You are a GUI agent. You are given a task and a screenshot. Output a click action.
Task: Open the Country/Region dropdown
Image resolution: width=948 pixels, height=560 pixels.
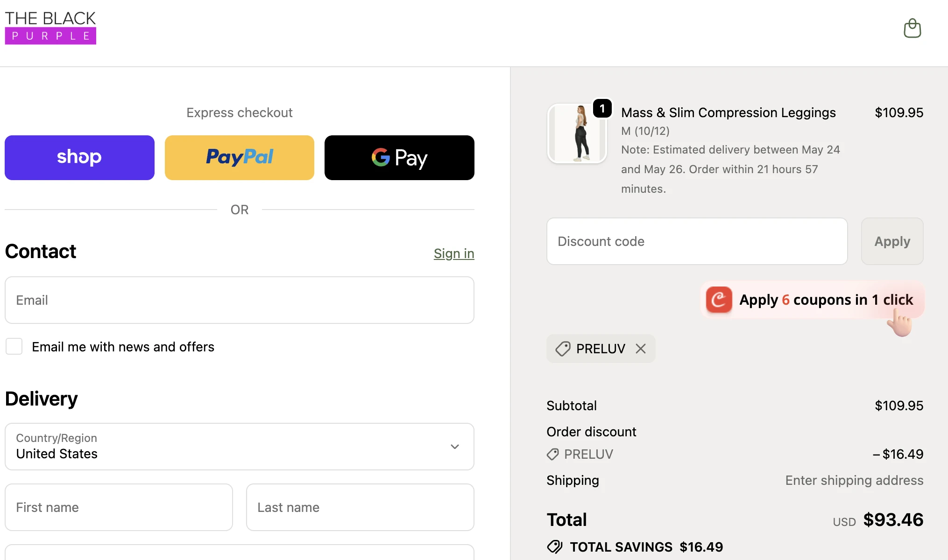click(240, 447)
